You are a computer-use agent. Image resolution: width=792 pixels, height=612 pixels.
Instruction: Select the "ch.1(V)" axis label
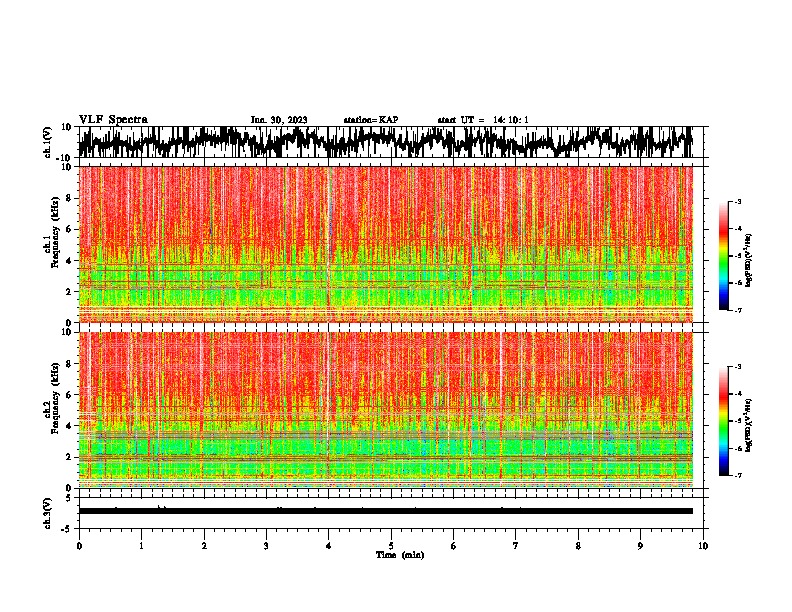pos(48,142)
